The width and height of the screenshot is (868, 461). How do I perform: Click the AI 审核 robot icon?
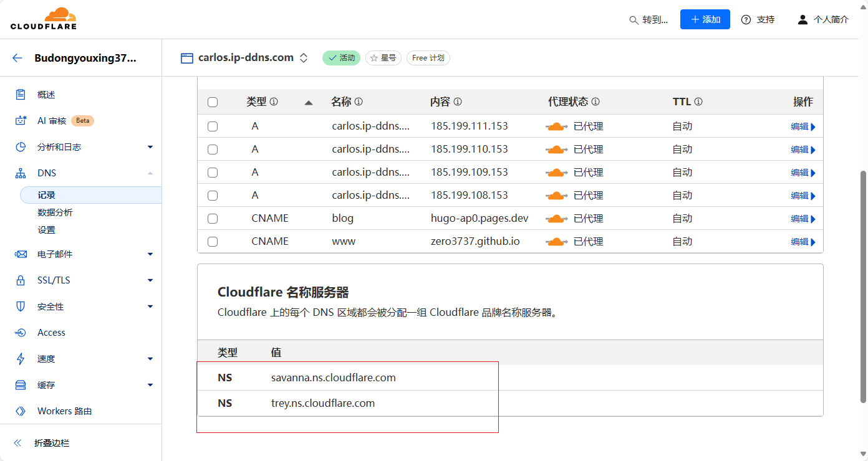[x=21, y=121]
